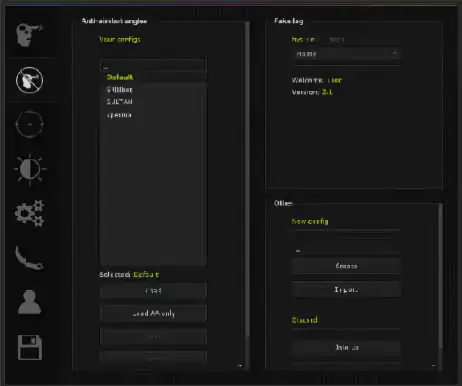
Task: Click the Import button
Action: 347,289
